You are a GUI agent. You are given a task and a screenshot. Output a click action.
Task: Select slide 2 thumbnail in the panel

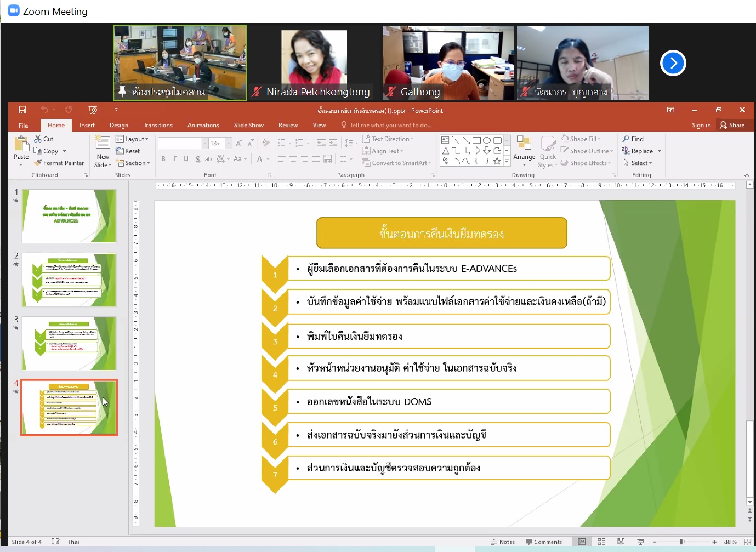pos(69,280)
